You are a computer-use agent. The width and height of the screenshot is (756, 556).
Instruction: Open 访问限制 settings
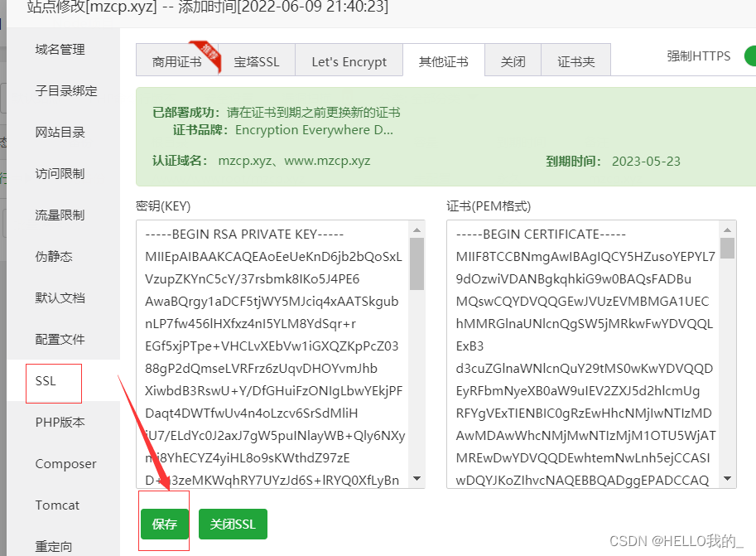pos(58,173)
